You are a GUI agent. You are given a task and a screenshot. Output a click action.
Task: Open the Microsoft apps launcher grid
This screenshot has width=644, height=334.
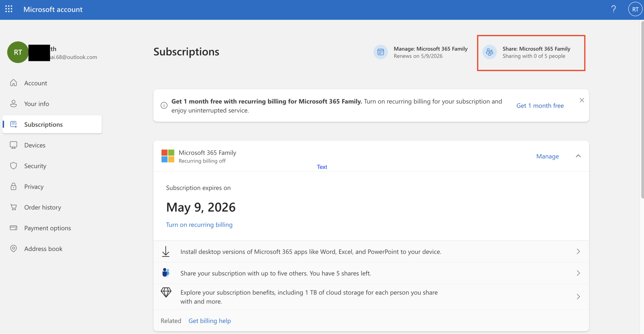coord(9,9)
